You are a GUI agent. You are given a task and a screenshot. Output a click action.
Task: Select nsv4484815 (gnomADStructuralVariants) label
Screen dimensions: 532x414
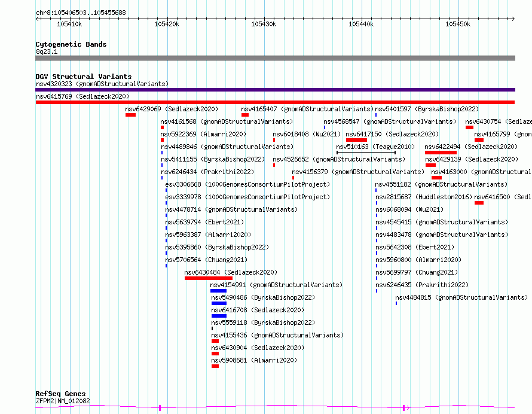point(461,297)
